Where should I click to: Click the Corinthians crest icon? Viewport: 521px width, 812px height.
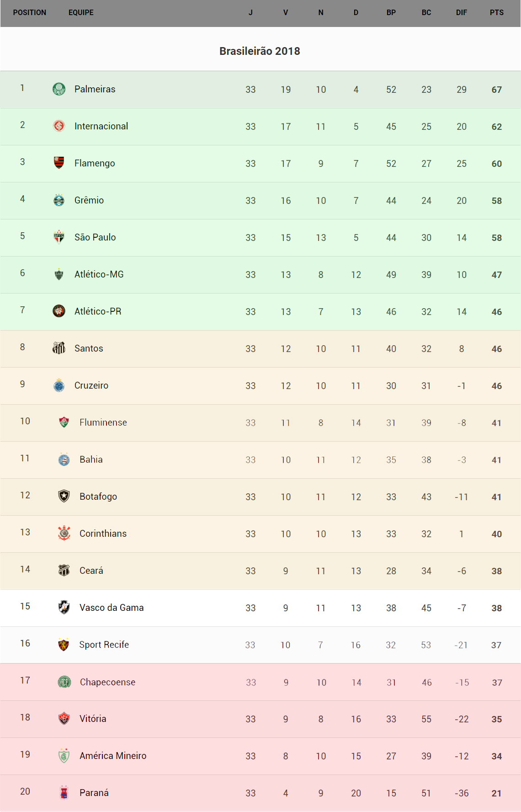(64, 533)
